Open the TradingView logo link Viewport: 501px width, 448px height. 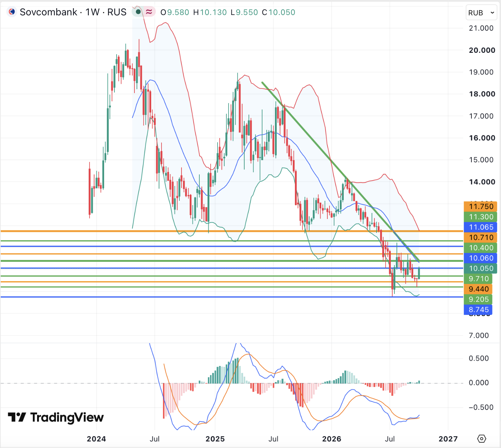[x=56, y=417]
